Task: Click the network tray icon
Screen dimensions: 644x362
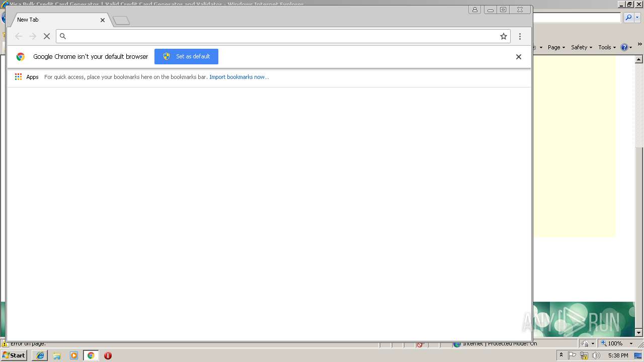Action: tap(584, 355)
